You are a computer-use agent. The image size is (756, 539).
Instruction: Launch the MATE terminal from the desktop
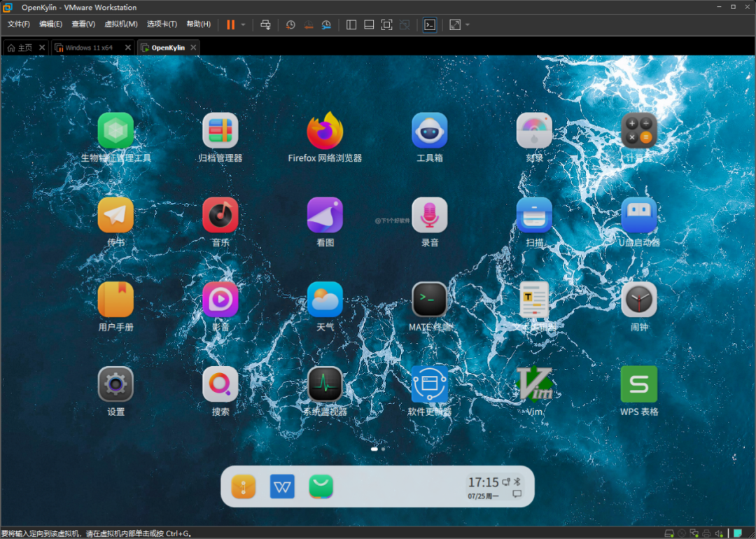[430, 300]
